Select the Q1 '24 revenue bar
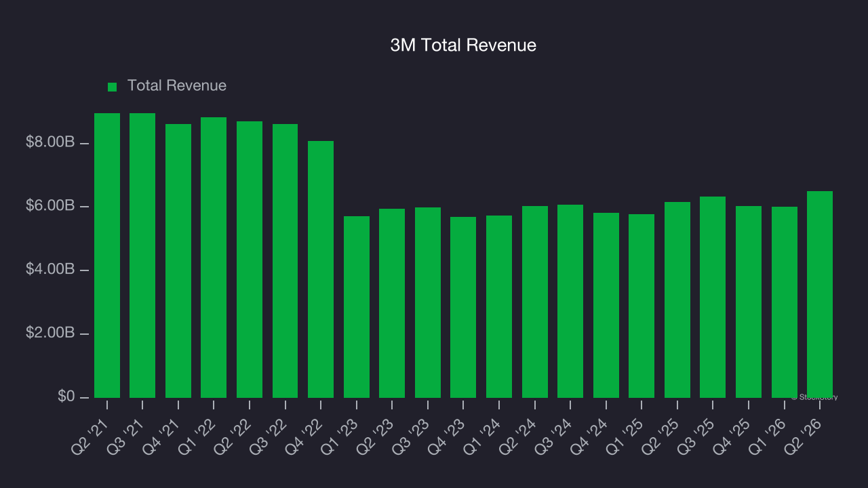Viewport: 868px width, 488px height. tap(499, 306)
